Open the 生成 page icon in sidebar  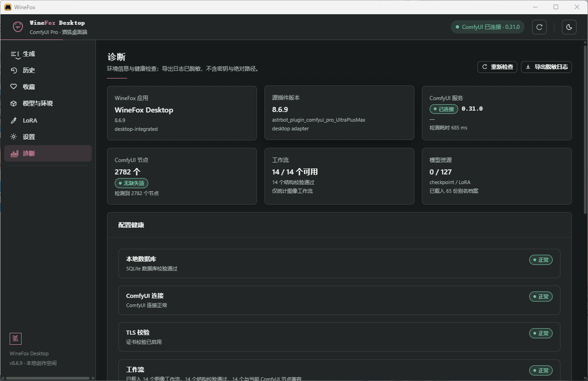(15, 54)
